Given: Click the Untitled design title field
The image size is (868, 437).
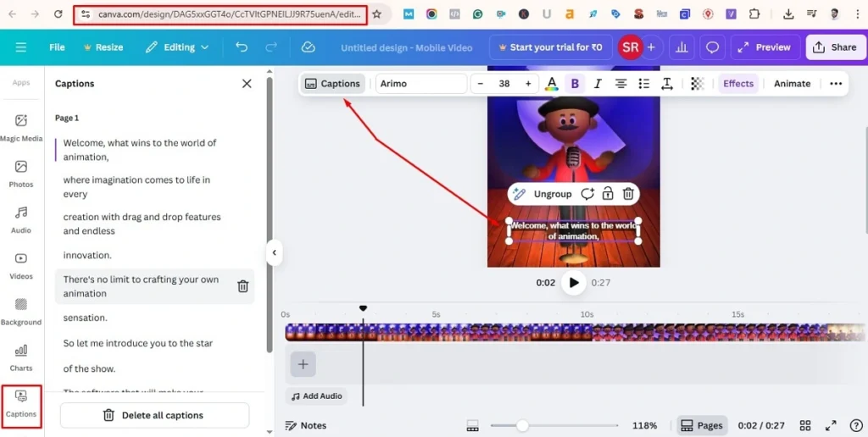Looking at the screenshot, I should click(x=406, y=47).
